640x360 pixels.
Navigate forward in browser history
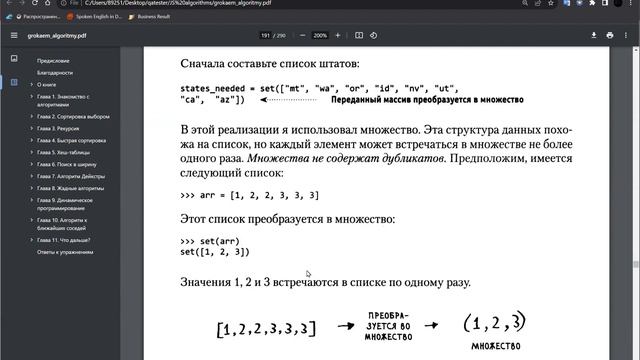(x=22, y=3)
